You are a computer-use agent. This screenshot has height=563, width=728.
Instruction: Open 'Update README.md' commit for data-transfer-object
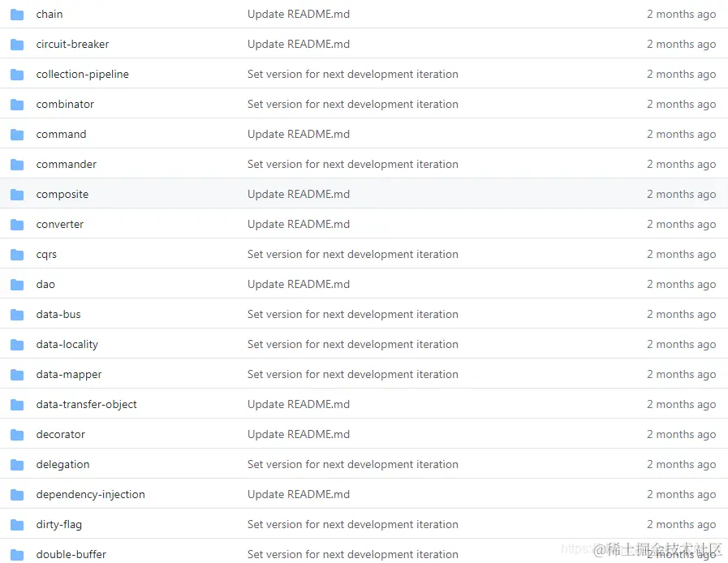click(x=299, y=404)
